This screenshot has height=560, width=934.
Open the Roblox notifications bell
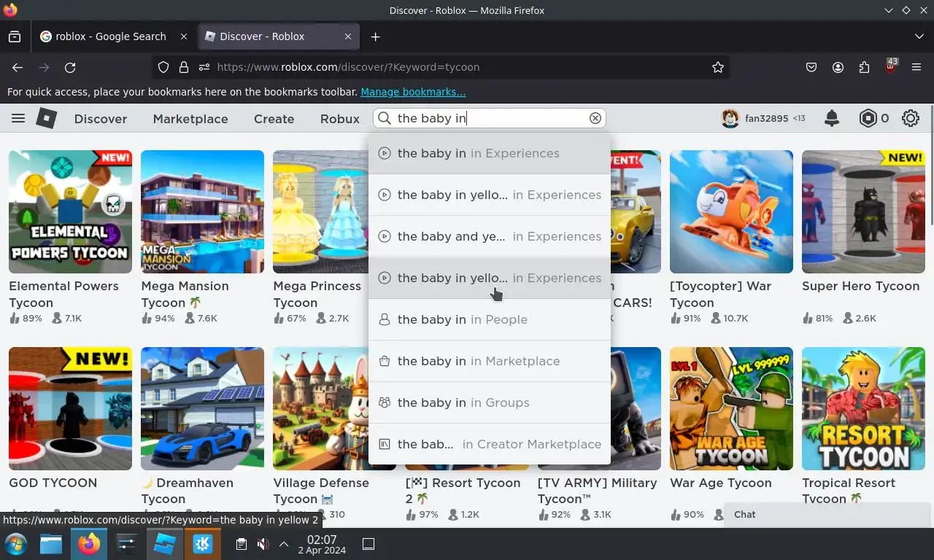(831, 118)
